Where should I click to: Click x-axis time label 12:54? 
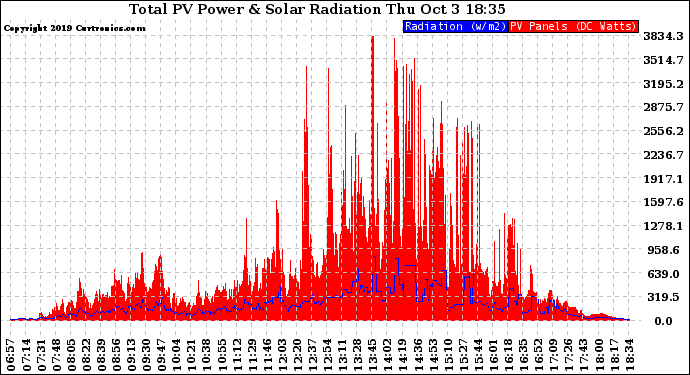coord(327,354)
